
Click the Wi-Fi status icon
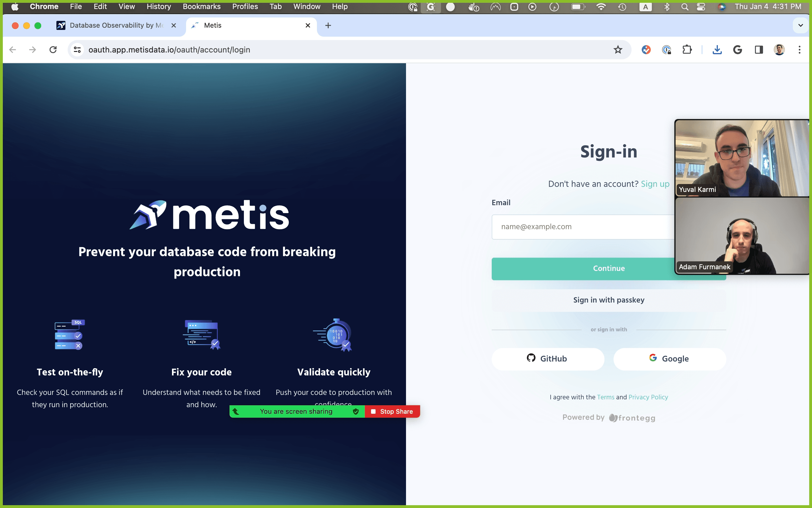pos(601,7)
